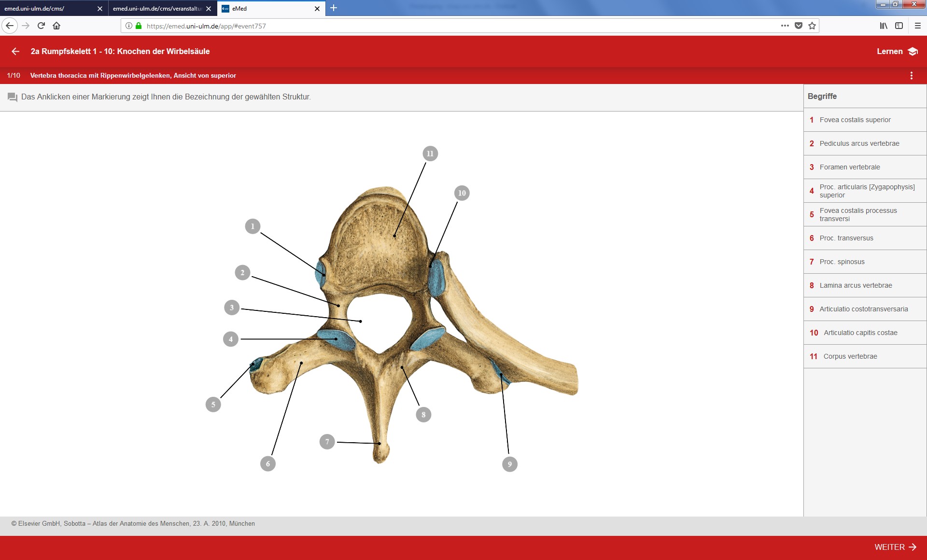
Task: Click marker 11 above the vertebral body
Action: coord(430,154)
